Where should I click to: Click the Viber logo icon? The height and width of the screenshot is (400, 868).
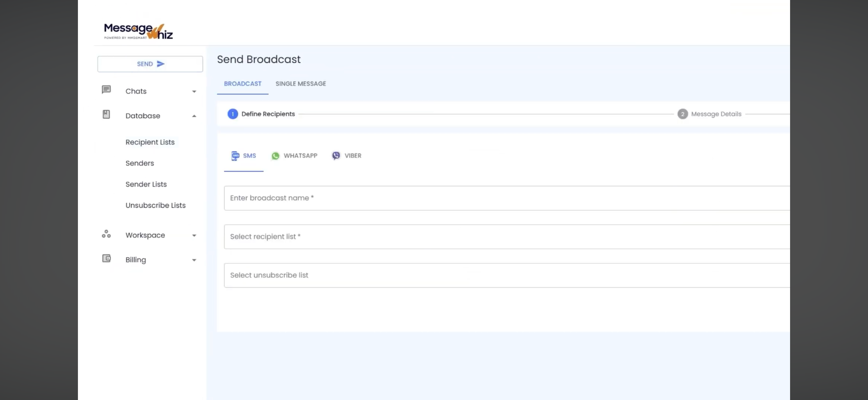(x=336, y=156)
